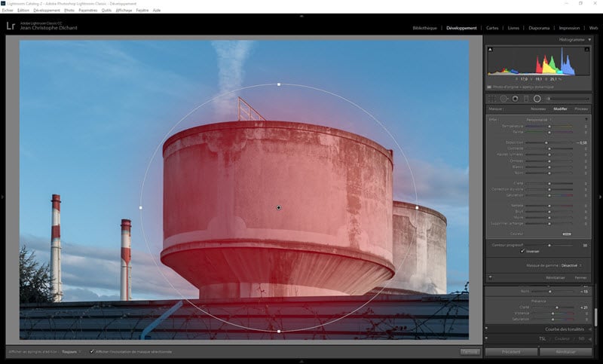Expand the Courbe des tonalités panel
The width and height of the screenshot is (603, 364).
click(x=590, y=329)
